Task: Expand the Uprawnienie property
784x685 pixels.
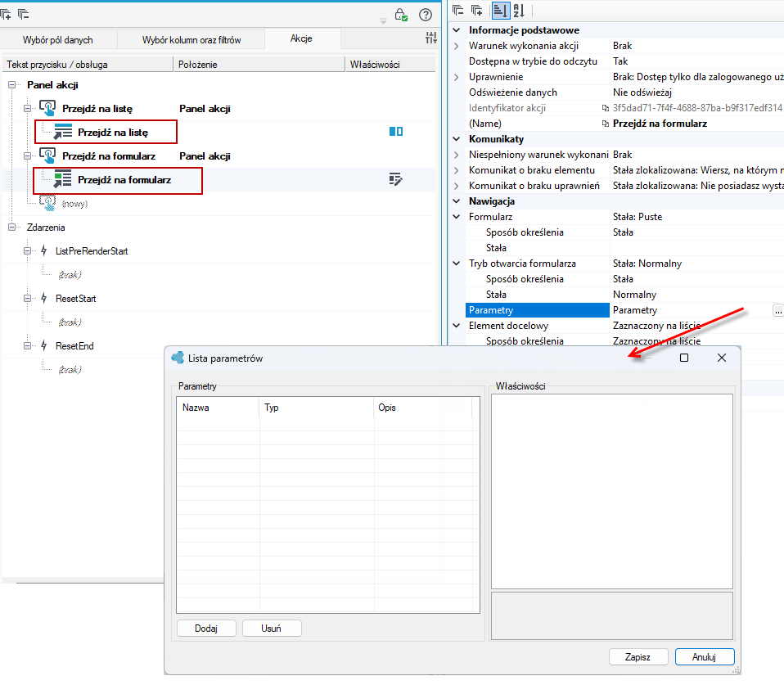Action: (x=457, y=76)
